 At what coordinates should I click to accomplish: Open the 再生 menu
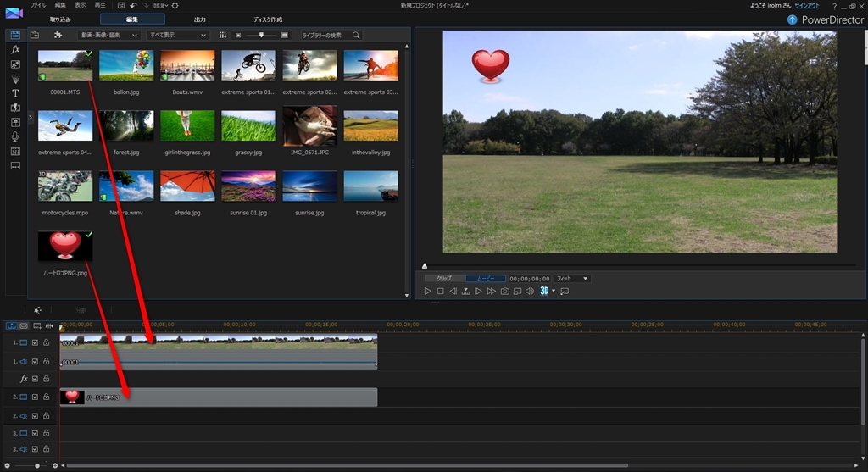tap(100, 5)
